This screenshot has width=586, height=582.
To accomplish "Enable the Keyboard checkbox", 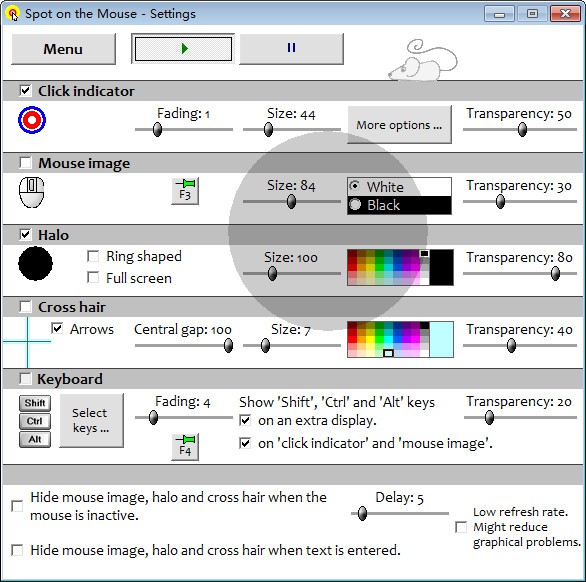I will [x=25, y=379].
